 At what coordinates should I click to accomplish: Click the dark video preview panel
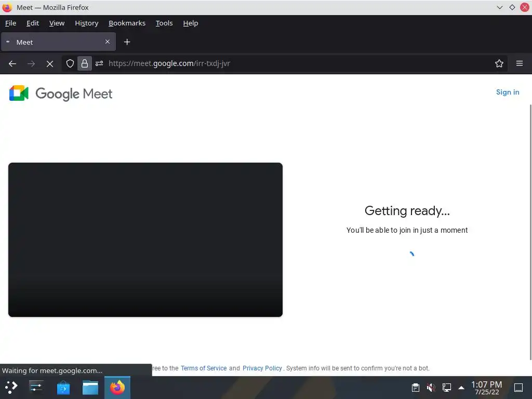click(x=145, y=240)
